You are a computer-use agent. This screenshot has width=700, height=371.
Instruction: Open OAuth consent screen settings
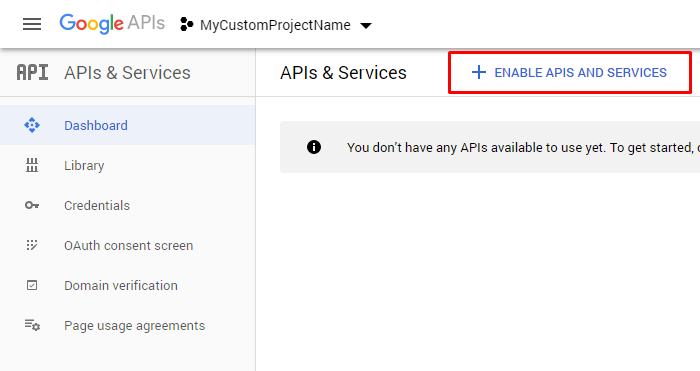tap(128, 245)
